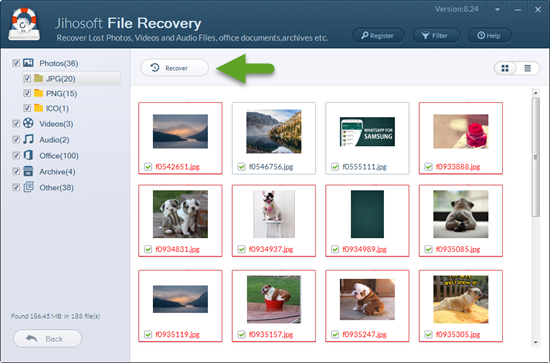The image size is (550, 363).
Task: Click the ICO folder icon
Action: pos(38,108)
